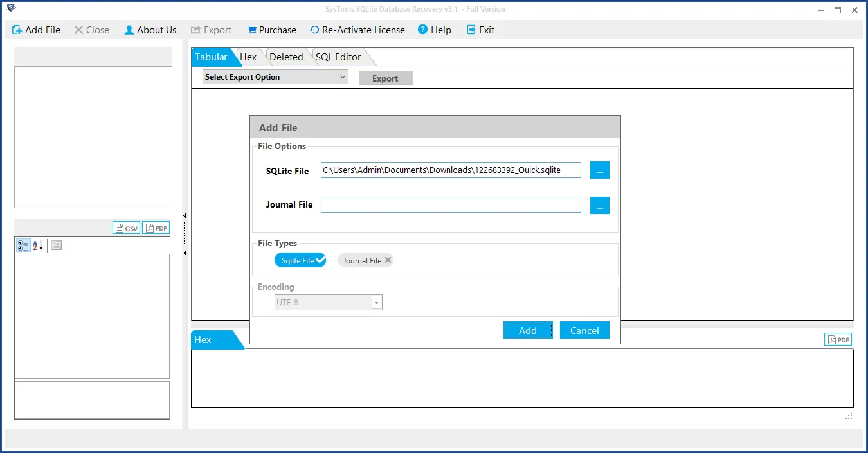Screen dimensions: 868x453
Task: Browse for SQLite File with ellipsis button
Action: pos(599,170)
